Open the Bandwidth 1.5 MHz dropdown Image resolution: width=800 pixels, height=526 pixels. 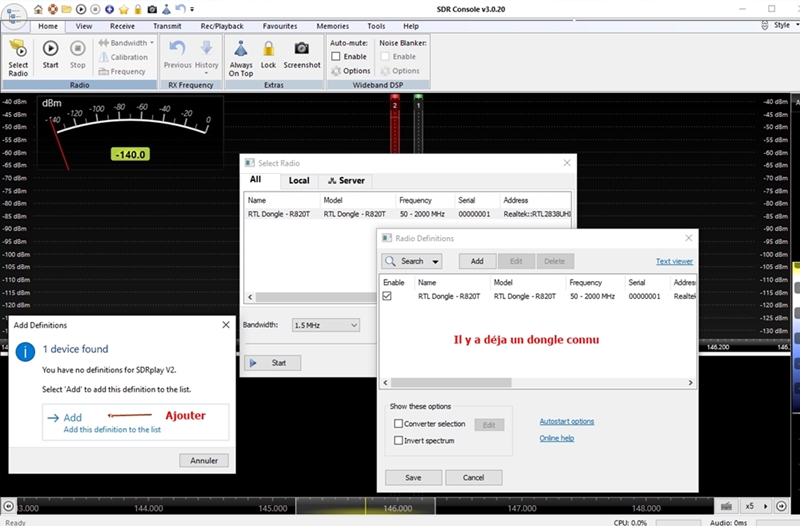click(326, 325)
